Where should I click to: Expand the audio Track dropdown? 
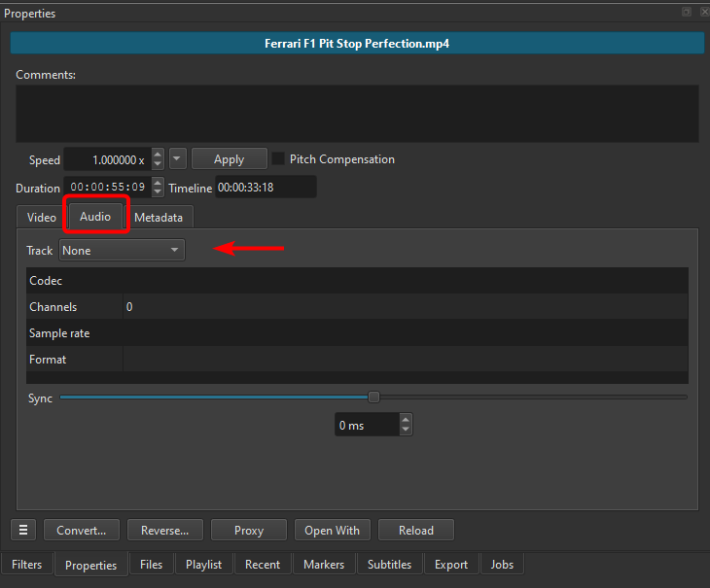[x=122, y=251]
